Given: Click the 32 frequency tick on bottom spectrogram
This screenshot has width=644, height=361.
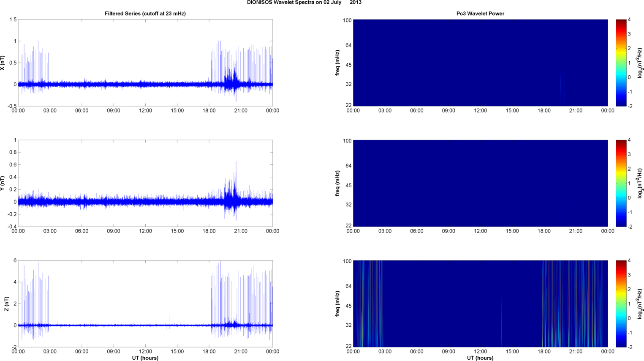Looking at the screenshot, I should pyautogui.click(x=348, y=325).
